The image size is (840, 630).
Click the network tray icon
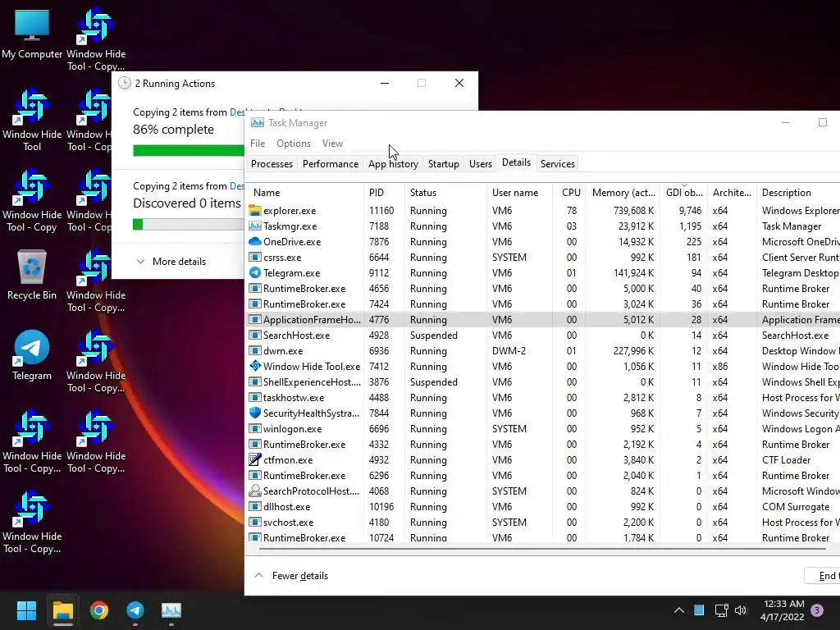pyautogui.click(x=721, y=610)
